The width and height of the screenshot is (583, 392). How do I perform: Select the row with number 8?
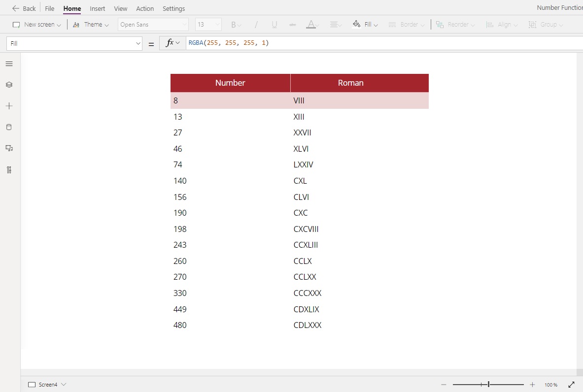click(300, 100)
